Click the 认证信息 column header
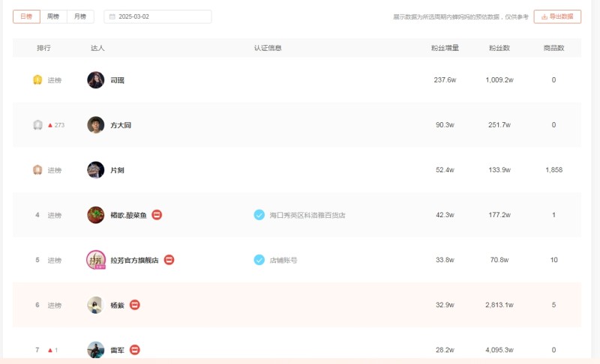Image resolution: width=600 pixels, height=364 pixels. 268,48
